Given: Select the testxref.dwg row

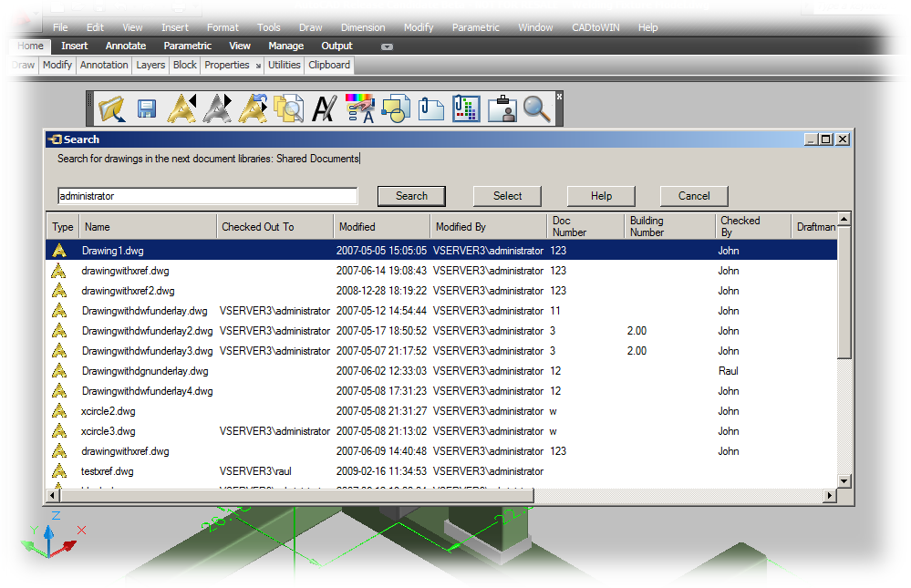Looking at the screenshot, I should tap(441, 471).
